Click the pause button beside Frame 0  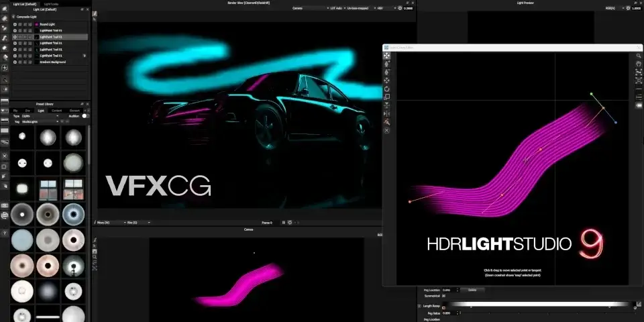[x=283, y=223]
